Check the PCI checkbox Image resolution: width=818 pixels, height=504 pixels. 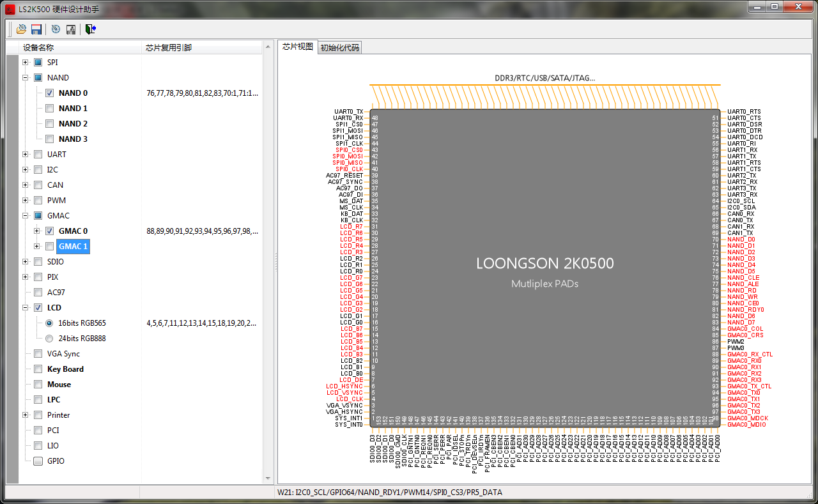pyautogui.click(x=38, y=431)
